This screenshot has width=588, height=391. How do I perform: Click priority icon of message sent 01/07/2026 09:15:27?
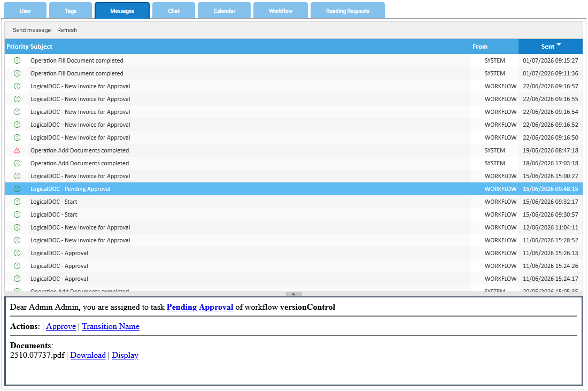tap(17, 60)
